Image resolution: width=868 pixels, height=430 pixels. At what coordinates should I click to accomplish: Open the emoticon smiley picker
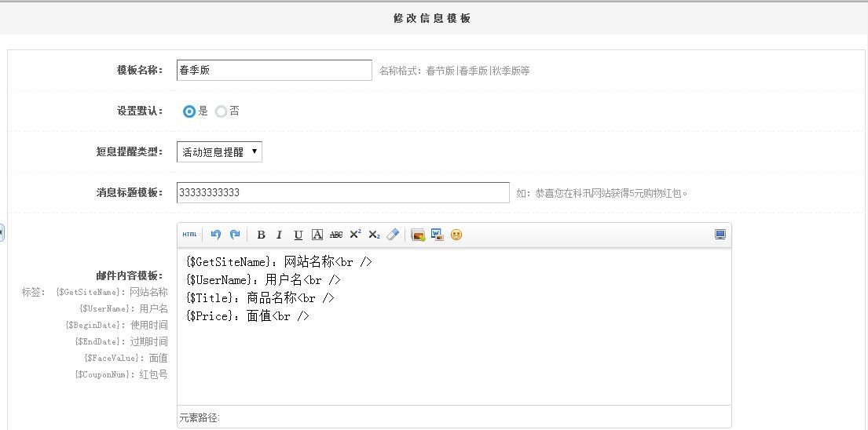[456, 235]
